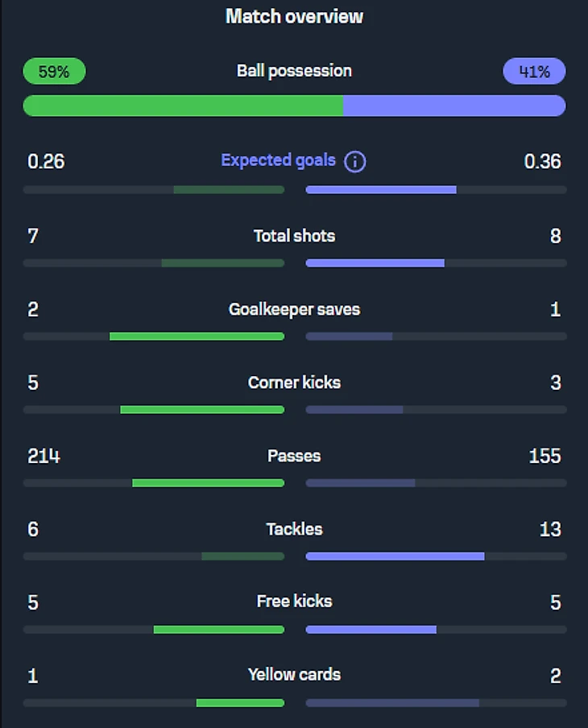Viewport: 588px width, 728px height.
Task: Click the 13 tackles value
Action: coord(549,530)
